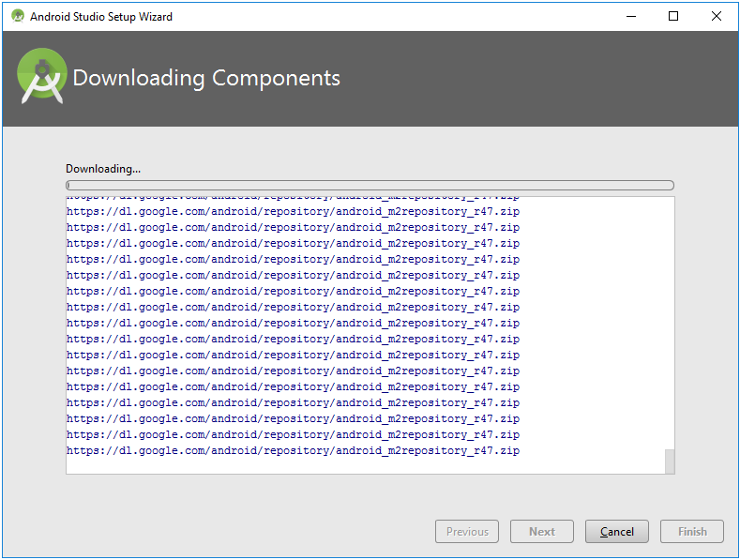
Task: Click the disabled Previous button
Action: point(467,532)
